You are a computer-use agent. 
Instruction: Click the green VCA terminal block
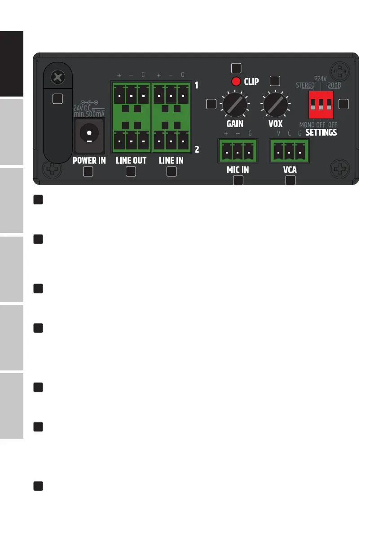tap(290, 152)
